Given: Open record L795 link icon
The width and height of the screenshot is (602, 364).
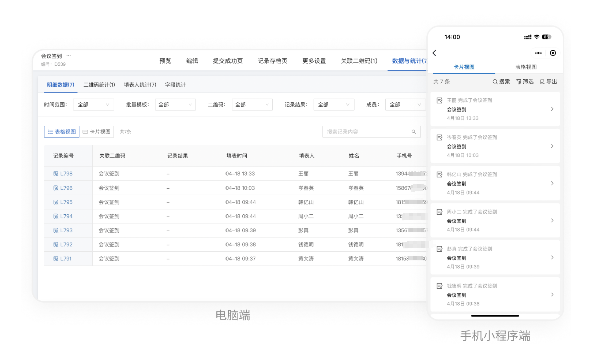Looking at the screenshot, I should click(x=56, y=202).
